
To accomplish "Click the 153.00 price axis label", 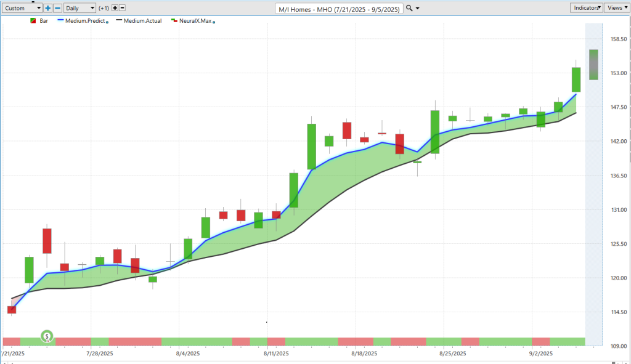I will coord(619,73).
